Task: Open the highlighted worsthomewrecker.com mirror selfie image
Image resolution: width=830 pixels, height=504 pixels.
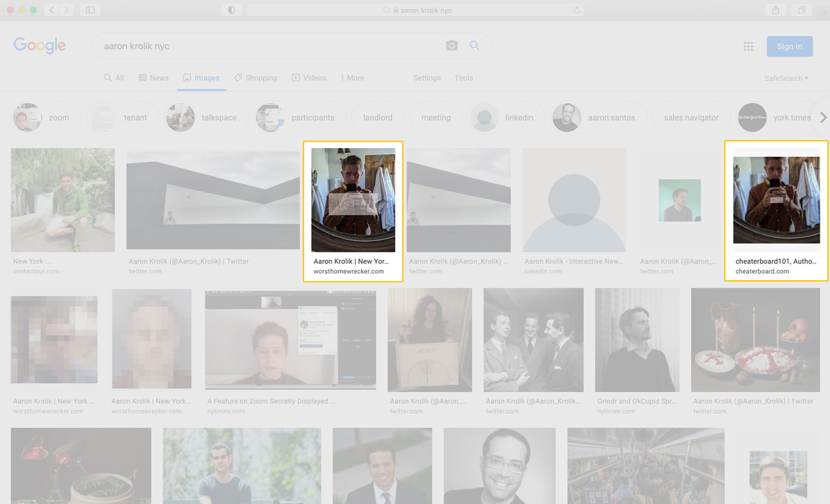Action: click(x=353, y=200)
